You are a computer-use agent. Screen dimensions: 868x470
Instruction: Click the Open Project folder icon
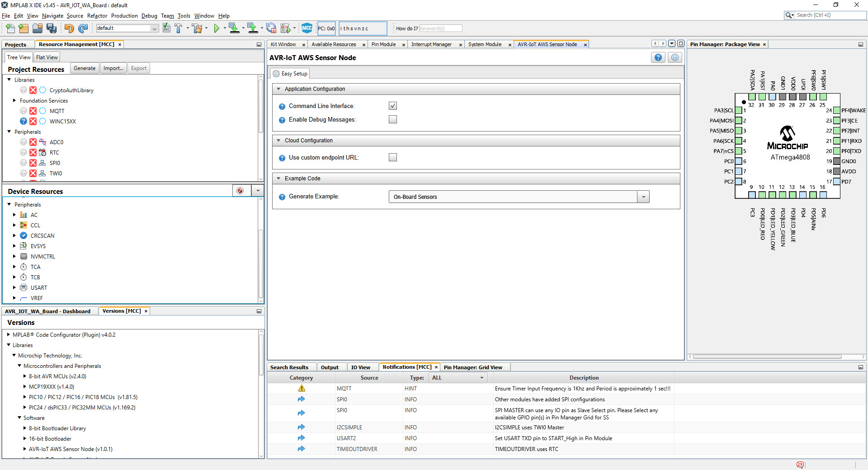38,28
